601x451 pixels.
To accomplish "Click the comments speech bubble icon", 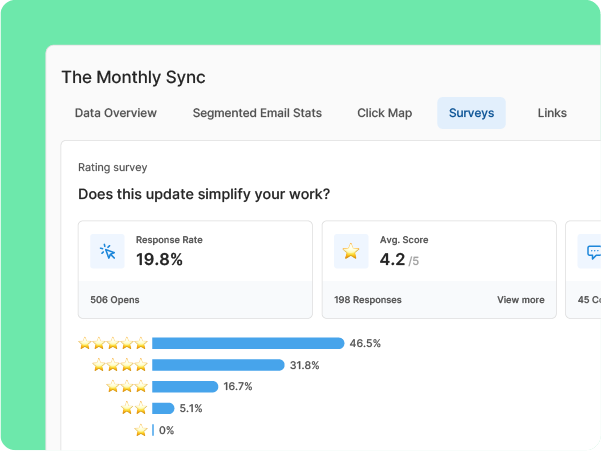I will [x=592, y=251].
